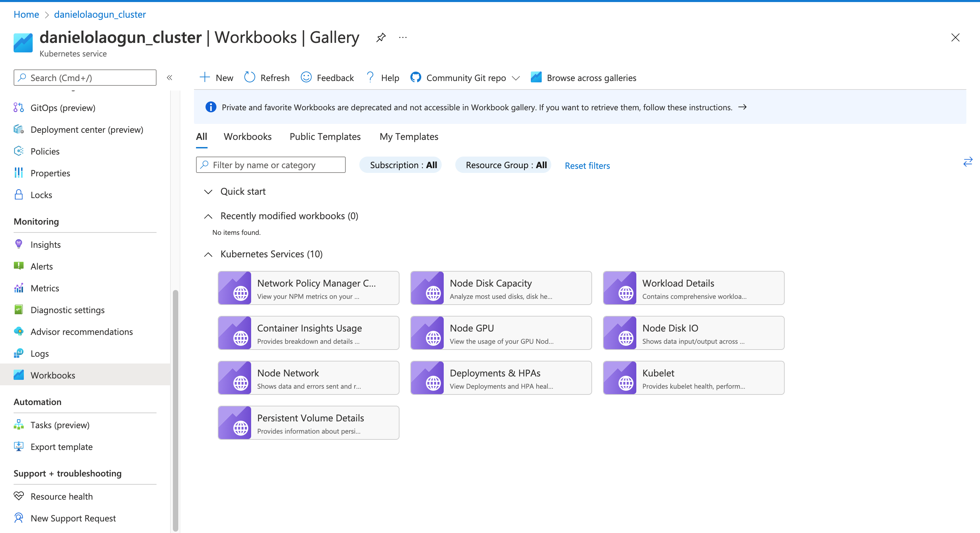Click the Policies icon in sidebar
Viewport: 980px width, 533px height.
(x=19, y=151)
